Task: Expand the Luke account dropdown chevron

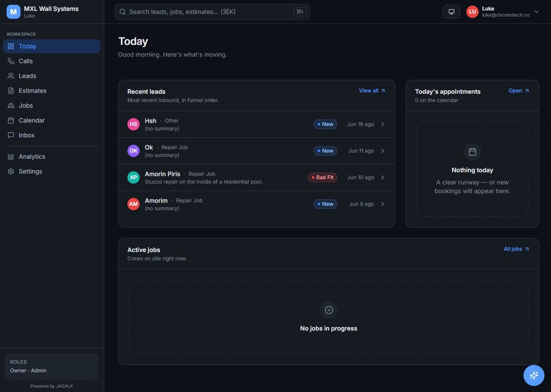Action: pos(537,12)
